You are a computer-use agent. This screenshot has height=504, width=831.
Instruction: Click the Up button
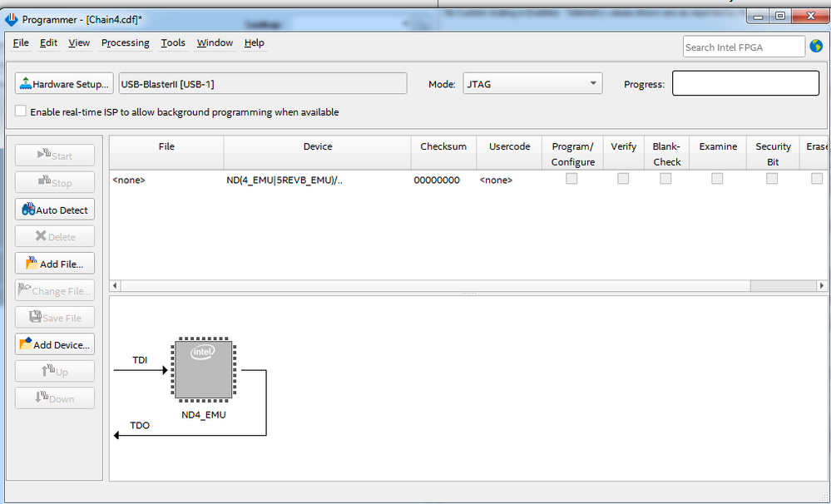55,372
